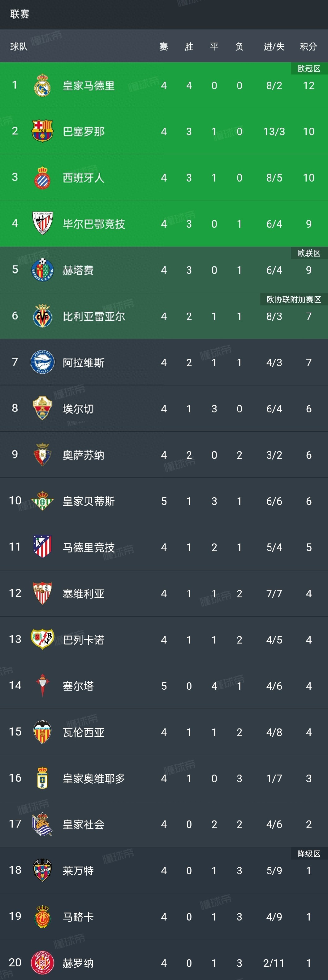Click the 降级区 zone label
328x980 pixels.
click(309, 854)
